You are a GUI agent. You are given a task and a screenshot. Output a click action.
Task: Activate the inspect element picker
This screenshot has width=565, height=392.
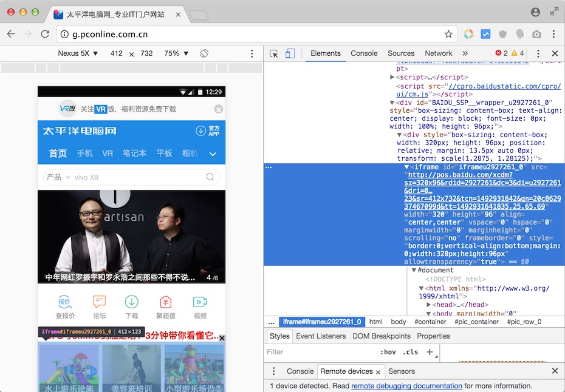tap(274, 53)
